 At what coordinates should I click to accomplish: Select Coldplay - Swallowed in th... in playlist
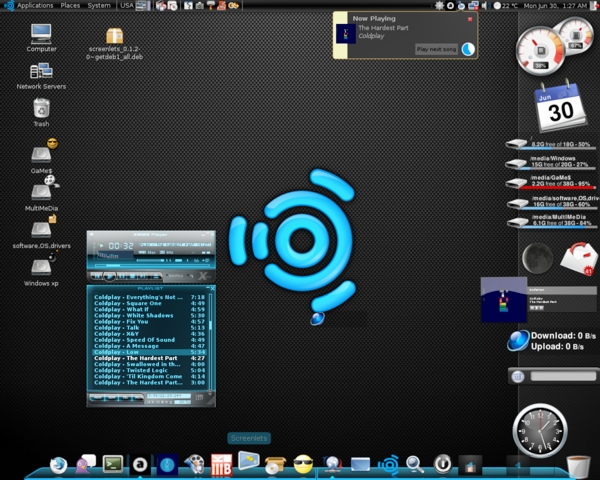click(149, 364)
